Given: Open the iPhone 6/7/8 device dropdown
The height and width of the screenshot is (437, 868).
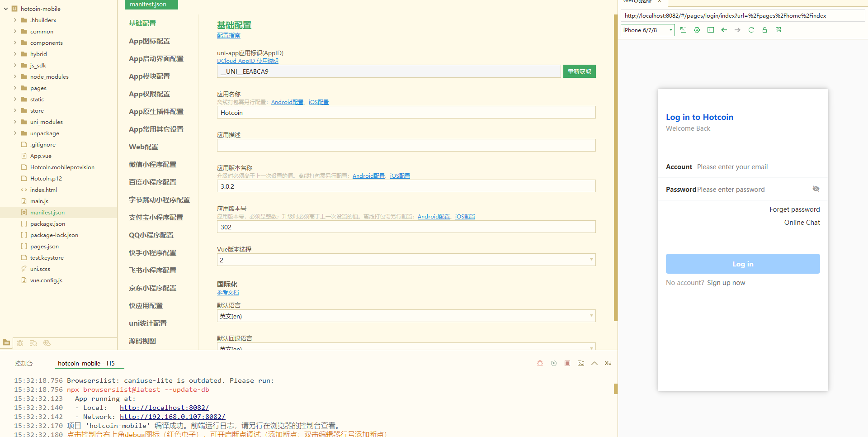Looking at the screenshot, I should 647,30.
